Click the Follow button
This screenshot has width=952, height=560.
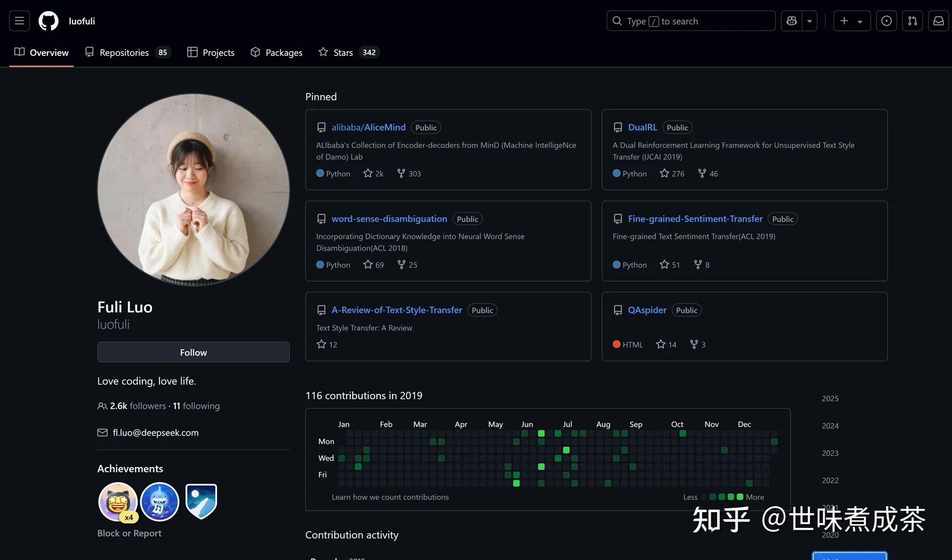click(x=193, y=352)
